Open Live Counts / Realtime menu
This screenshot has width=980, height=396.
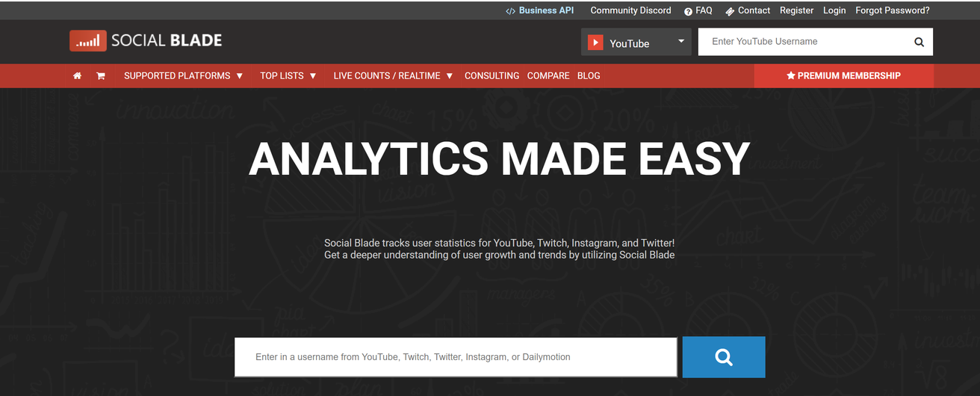tap(393, 75)
